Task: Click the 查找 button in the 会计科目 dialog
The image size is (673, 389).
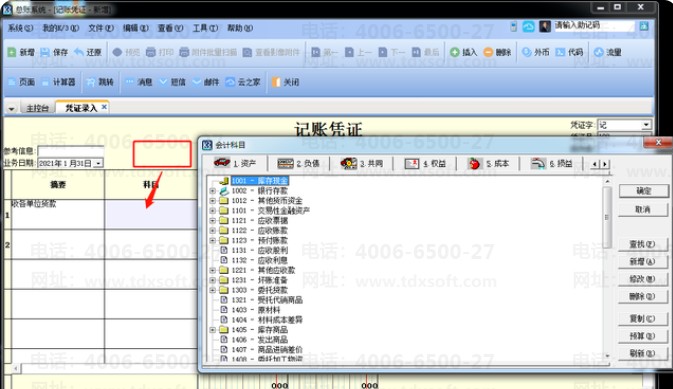Action: 643,244
